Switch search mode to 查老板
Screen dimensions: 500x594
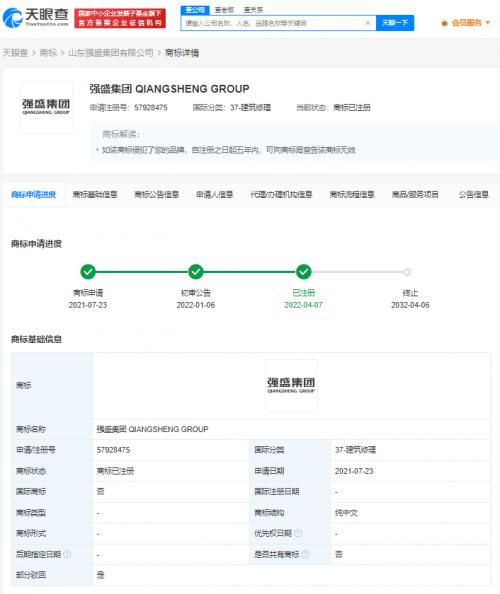pos(224,10)
